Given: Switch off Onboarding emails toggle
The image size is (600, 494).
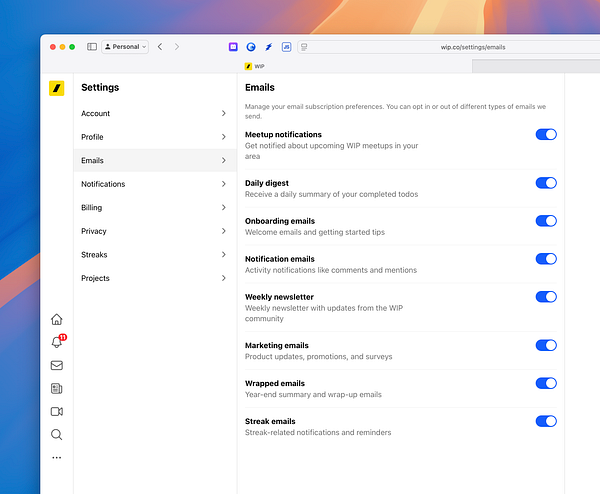Looking at the screenshot, I should point(546,221).
